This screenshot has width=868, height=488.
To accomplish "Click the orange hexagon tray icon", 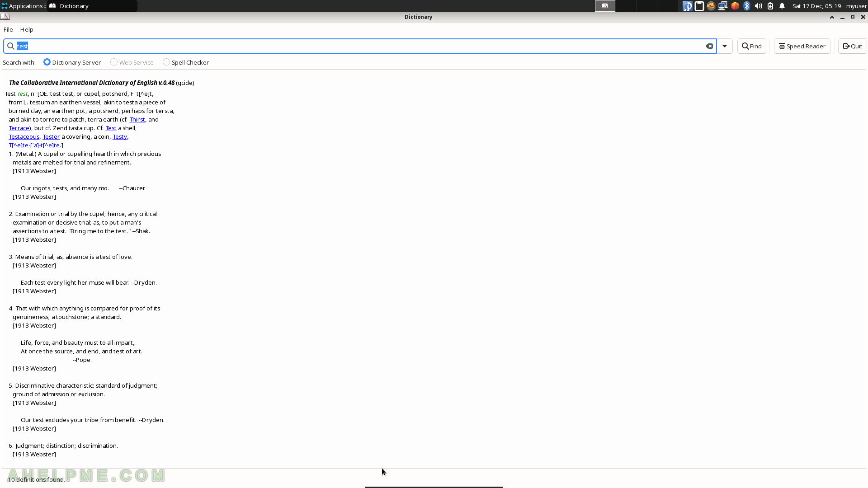I will [735, 6].
